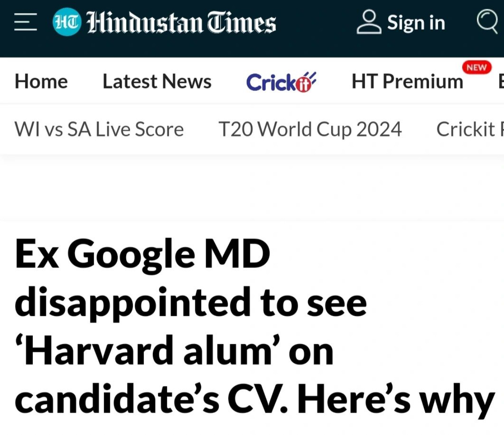Click the round HT logo badge
Screen dimensions: 504x435
pos(67,22)
